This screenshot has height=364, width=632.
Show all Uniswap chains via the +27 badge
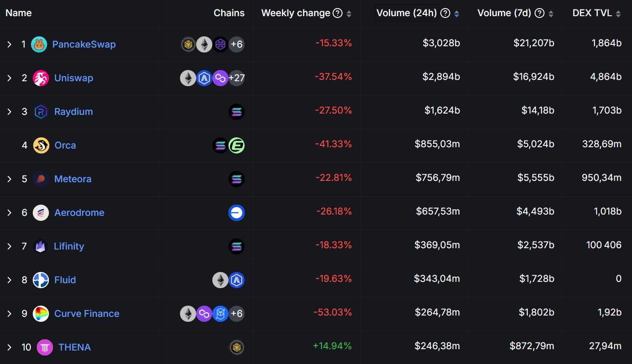(x=237, y=78)
